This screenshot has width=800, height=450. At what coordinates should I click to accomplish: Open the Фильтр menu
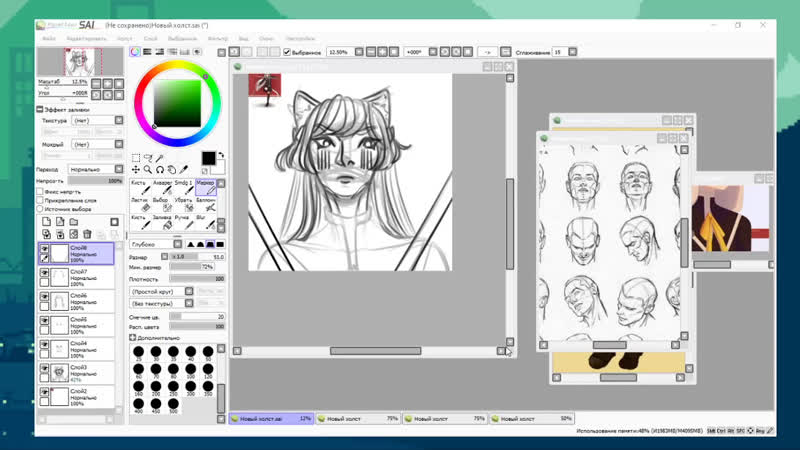(217, 38)
